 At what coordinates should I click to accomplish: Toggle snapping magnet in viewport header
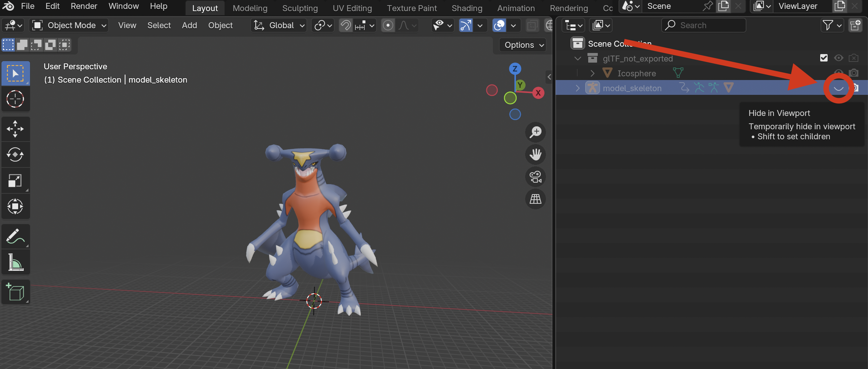tap(345, 26)
